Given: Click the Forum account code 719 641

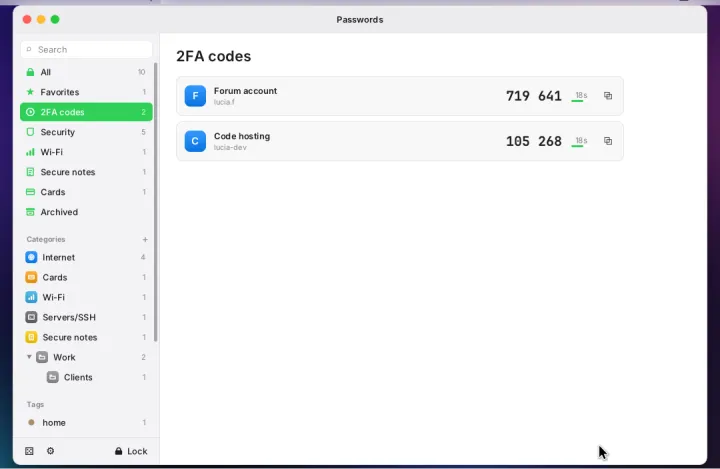Looking at the screenshot, I should [534, 96].
